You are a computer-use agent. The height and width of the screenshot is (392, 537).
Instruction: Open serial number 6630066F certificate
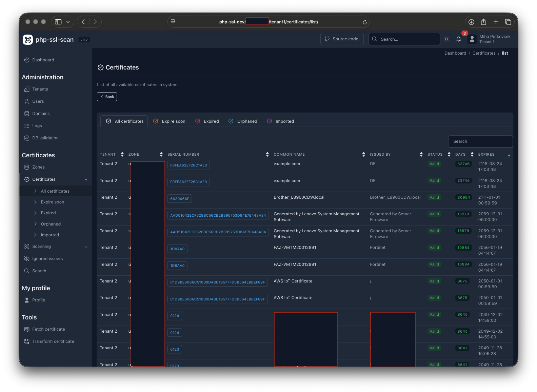coord(180,199)
